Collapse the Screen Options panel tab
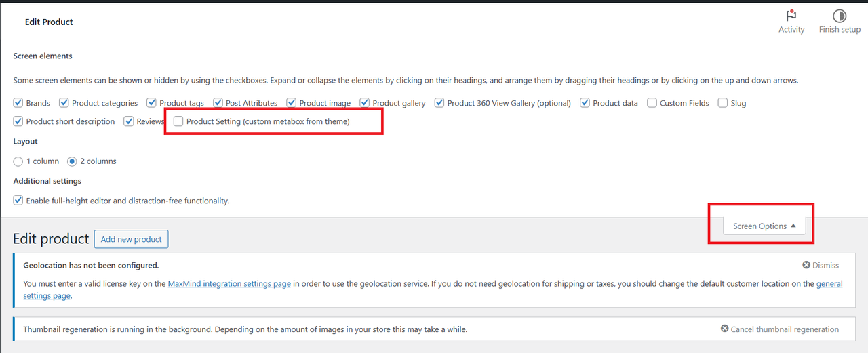Screen dimensions: 868x353 click(x=764, y=226)
